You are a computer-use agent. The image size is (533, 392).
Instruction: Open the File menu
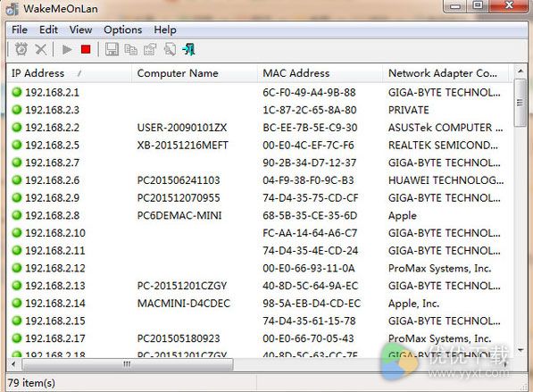pos(20,30)
